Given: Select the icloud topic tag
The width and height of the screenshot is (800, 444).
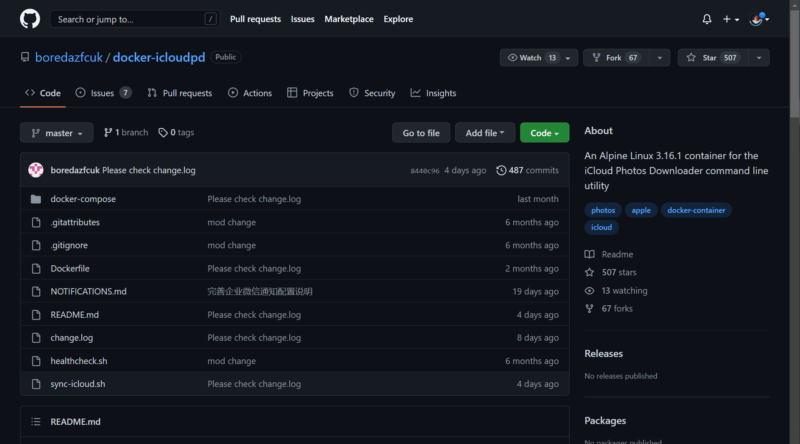Looking at the screenshot, I should pyautogui.click(x=601, y=228).
